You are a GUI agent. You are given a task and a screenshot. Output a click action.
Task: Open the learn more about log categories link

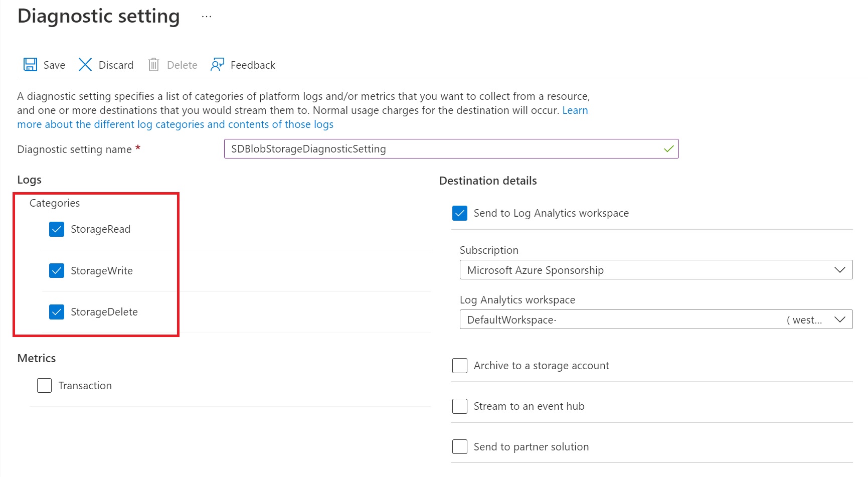coord(175,124)
